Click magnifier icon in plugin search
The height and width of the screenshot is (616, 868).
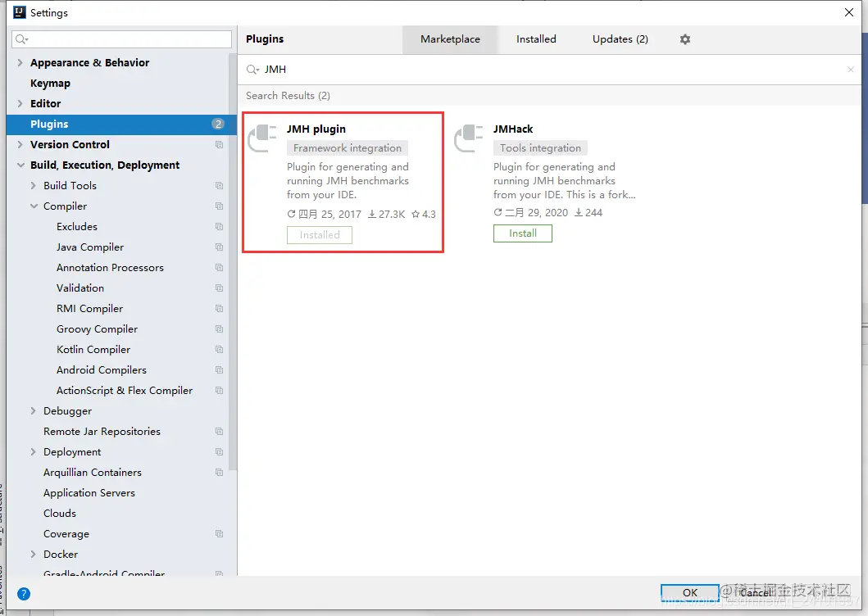coord(252,69)
